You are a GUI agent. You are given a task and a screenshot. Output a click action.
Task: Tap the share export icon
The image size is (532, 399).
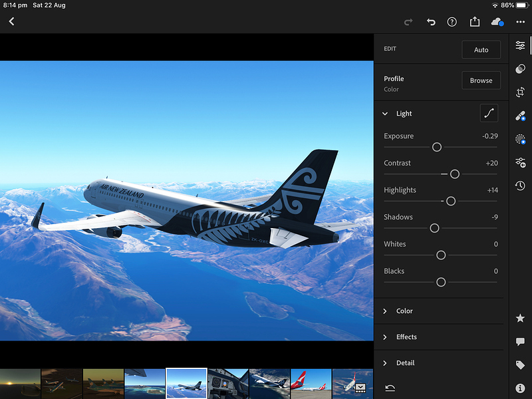click(474, 22)
